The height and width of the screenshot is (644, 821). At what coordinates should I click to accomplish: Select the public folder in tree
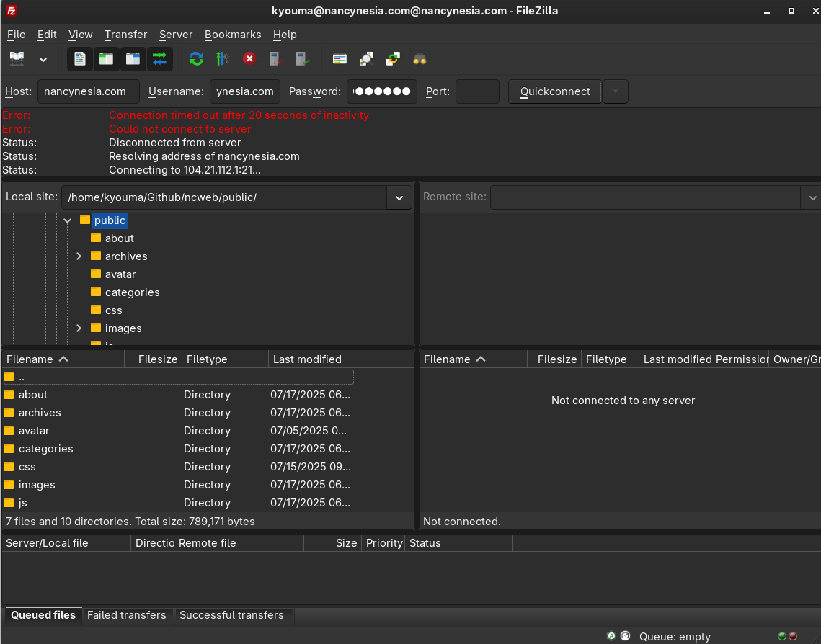(110, 220)
